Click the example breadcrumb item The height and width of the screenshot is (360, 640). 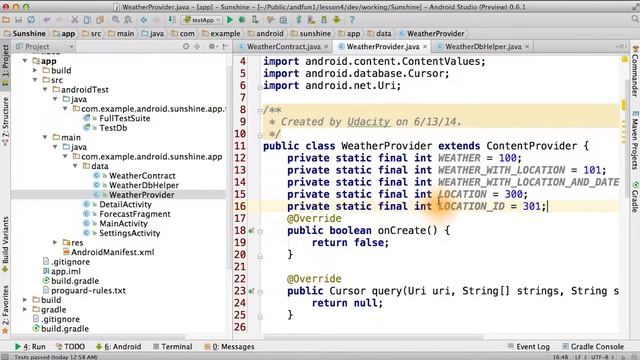[x=221, y=33]
